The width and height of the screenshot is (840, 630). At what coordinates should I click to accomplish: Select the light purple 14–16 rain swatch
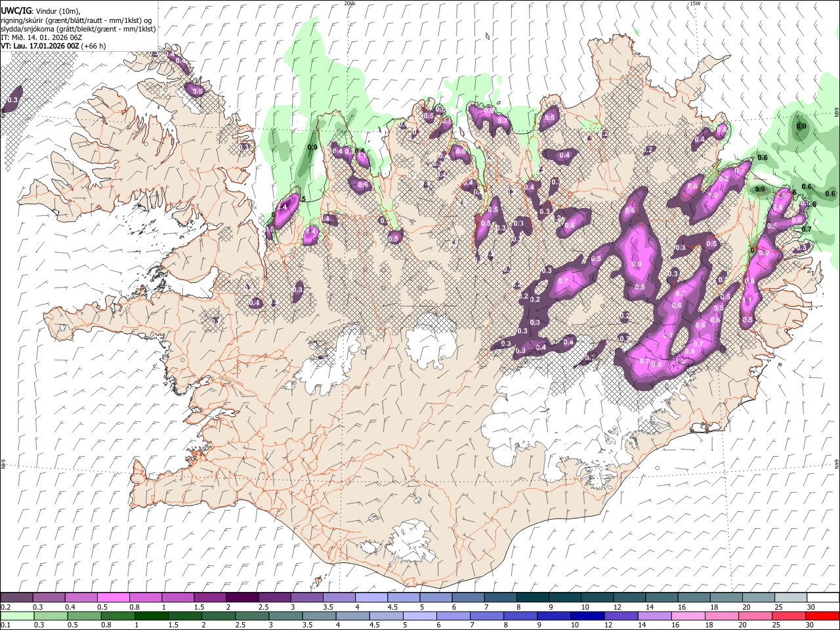(x=654, y=616)
